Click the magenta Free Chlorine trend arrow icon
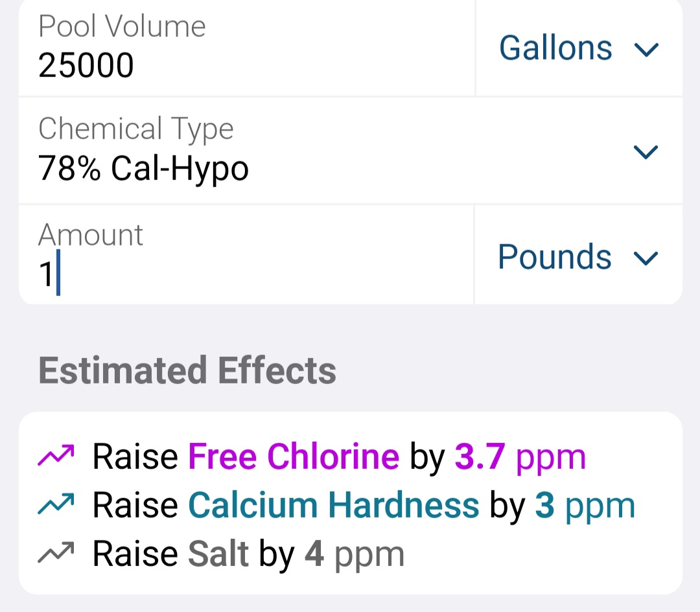700x612 pixels. click(x=56, y=455)
